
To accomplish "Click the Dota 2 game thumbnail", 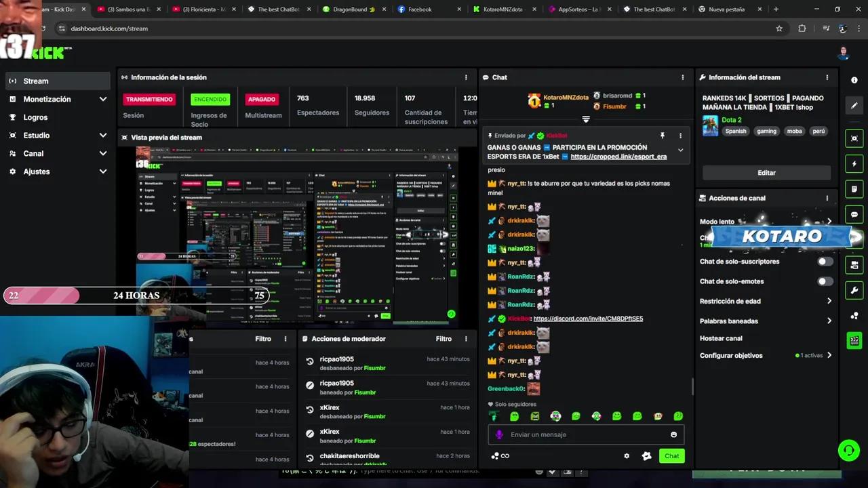I will click(x=710, y=125).
